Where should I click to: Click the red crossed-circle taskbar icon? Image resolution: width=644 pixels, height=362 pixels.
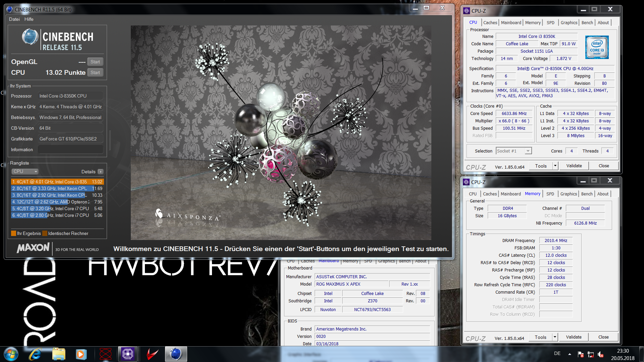pyautogui.click(x=105, y=354)
